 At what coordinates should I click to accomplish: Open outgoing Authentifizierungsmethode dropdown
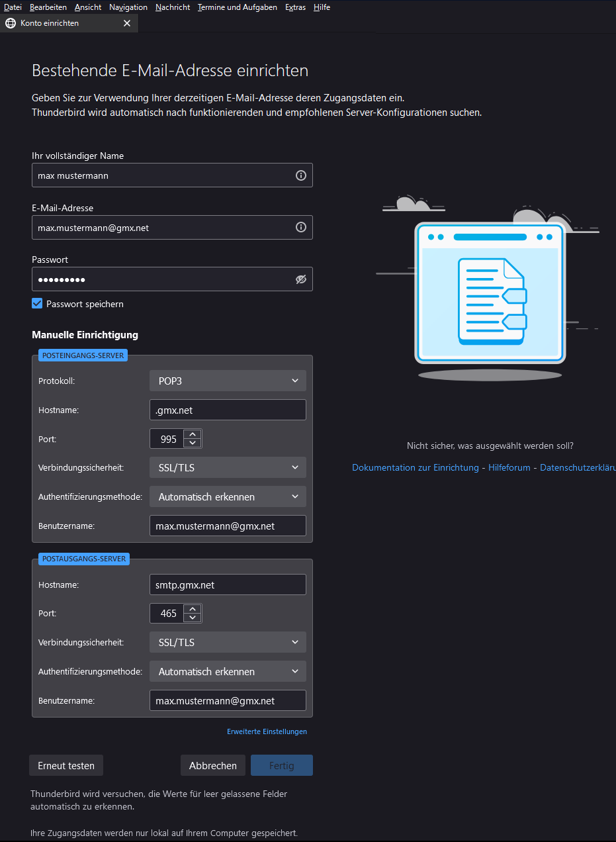pos(228,671)
